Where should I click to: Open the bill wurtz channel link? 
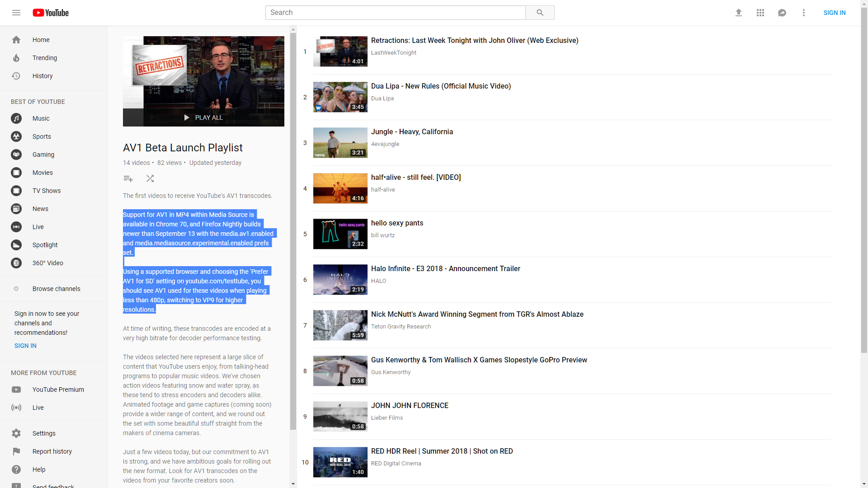click(383, 235)
